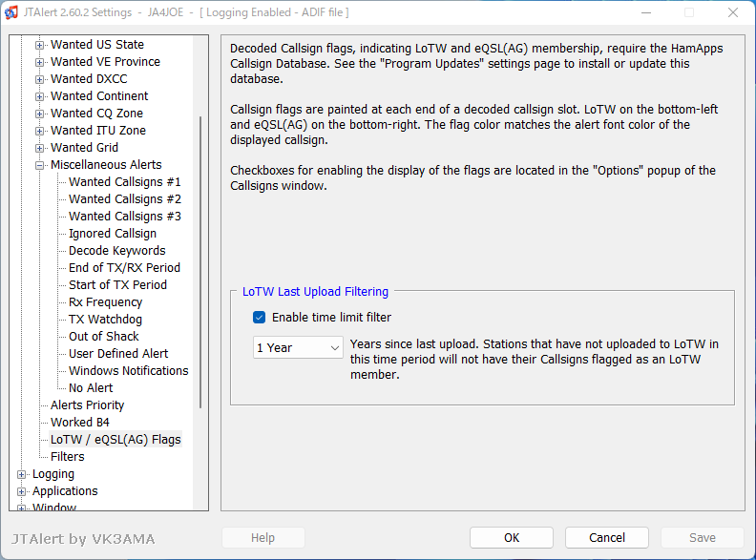Select the No Alert item
756x560 pixels.
click(91, 388)
